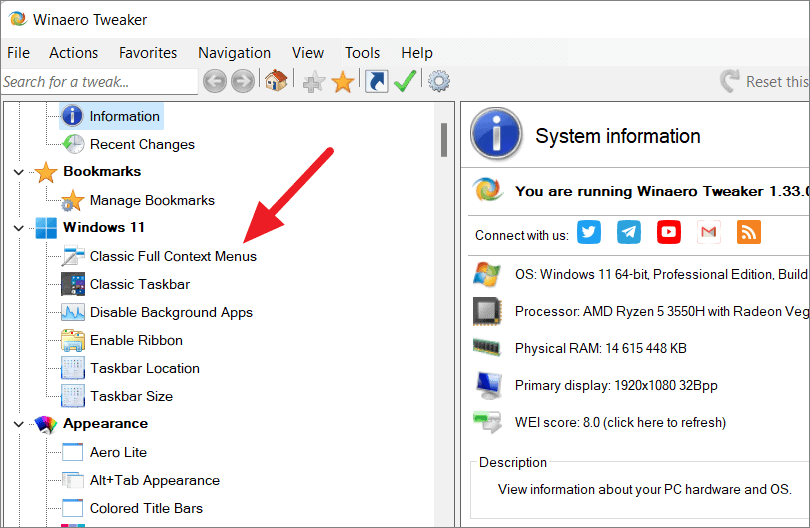Click the OS Windows 11 64-bit line
810x528 pixels.
coord(662,274)
